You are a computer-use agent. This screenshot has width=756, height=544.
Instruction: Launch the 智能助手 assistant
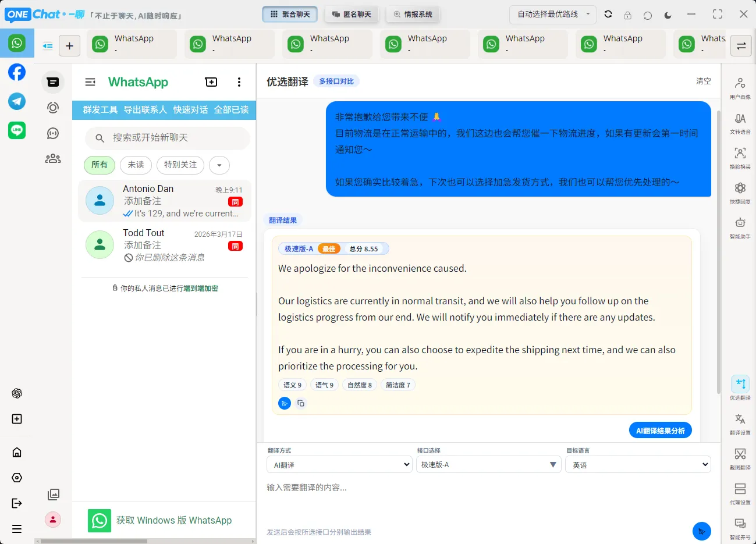[739, 227]
